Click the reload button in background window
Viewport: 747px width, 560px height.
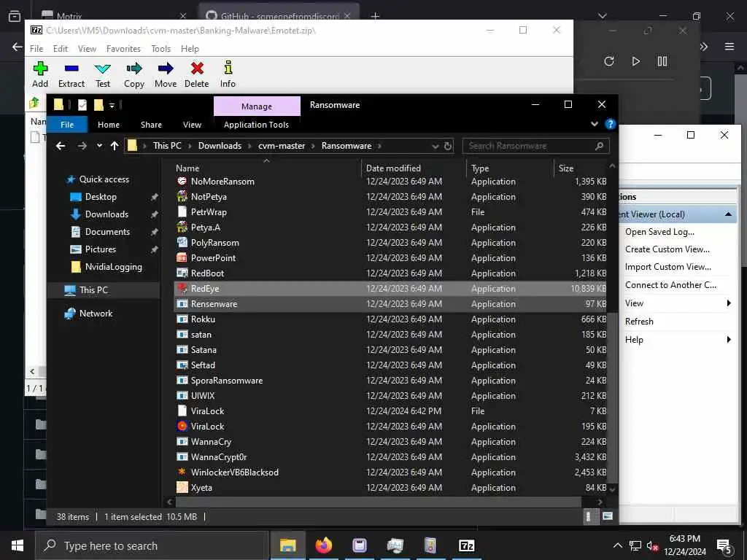coord(609,61)
